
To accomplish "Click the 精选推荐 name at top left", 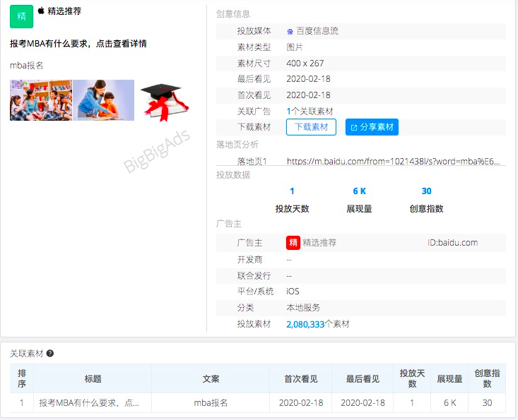I will pos(64,11).
